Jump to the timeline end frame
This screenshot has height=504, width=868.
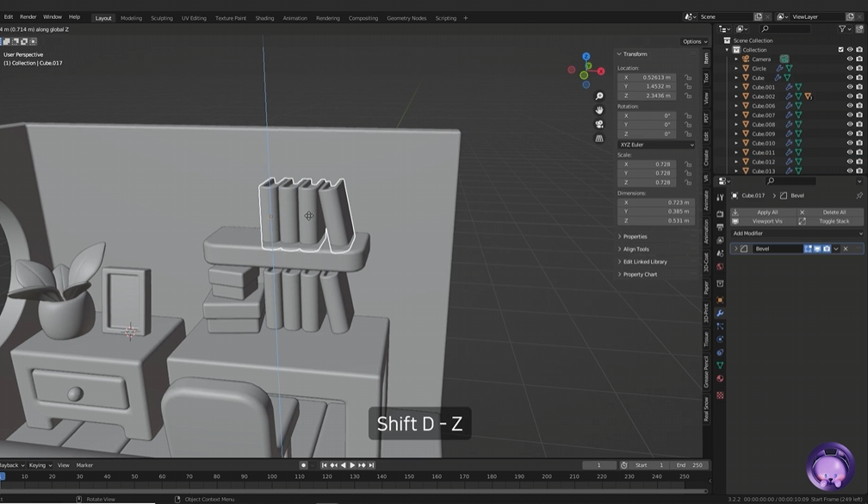(371, 465)
